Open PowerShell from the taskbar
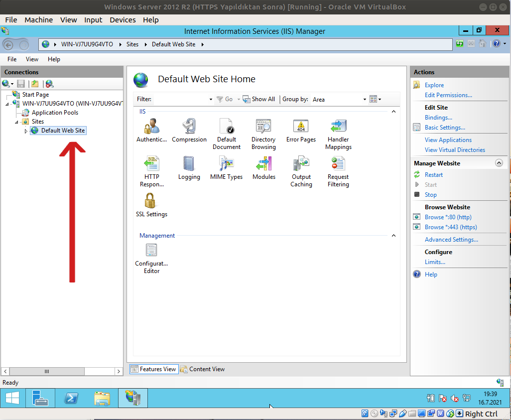The image size is (511, 420). point(71,398)
